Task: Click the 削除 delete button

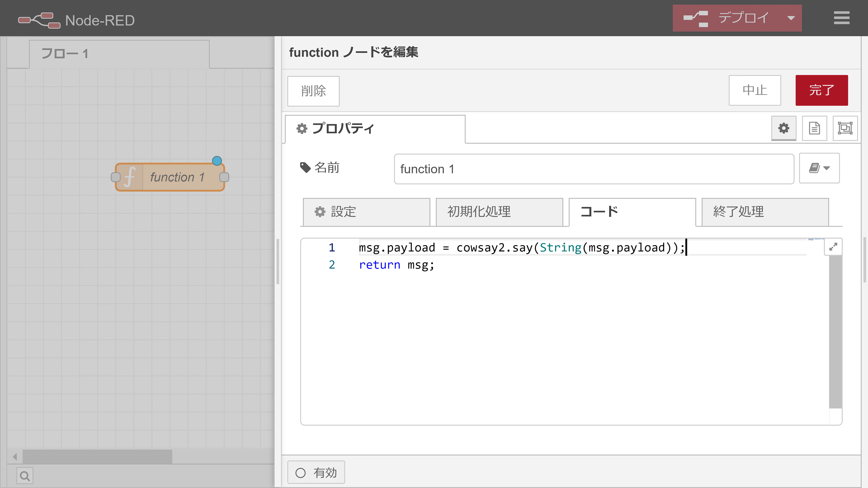Action: 313,91
